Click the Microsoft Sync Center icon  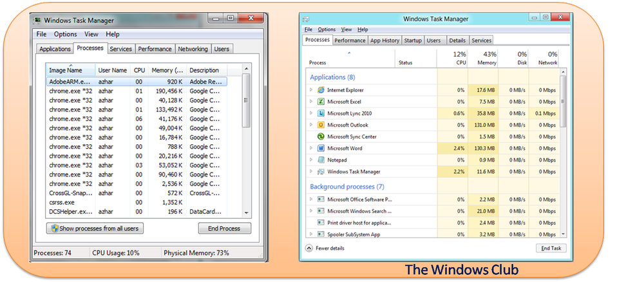click(321, 136)
